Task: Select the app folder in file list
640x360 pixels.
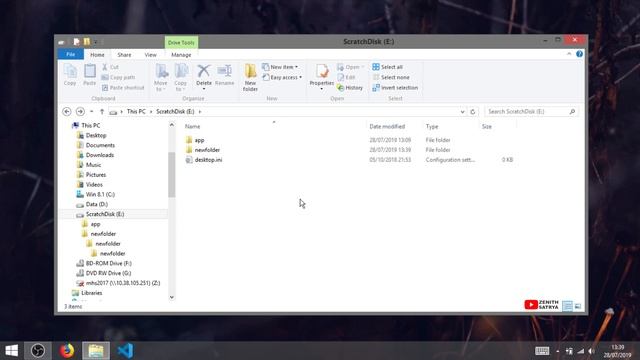Action: [x=199, y=140]
